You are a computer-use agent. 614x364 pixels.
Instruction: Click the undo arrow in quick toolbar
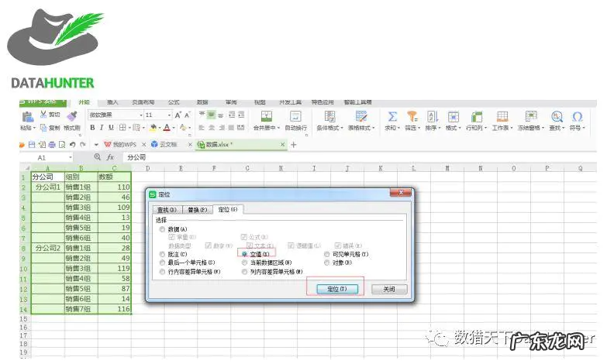coord(72,145)
